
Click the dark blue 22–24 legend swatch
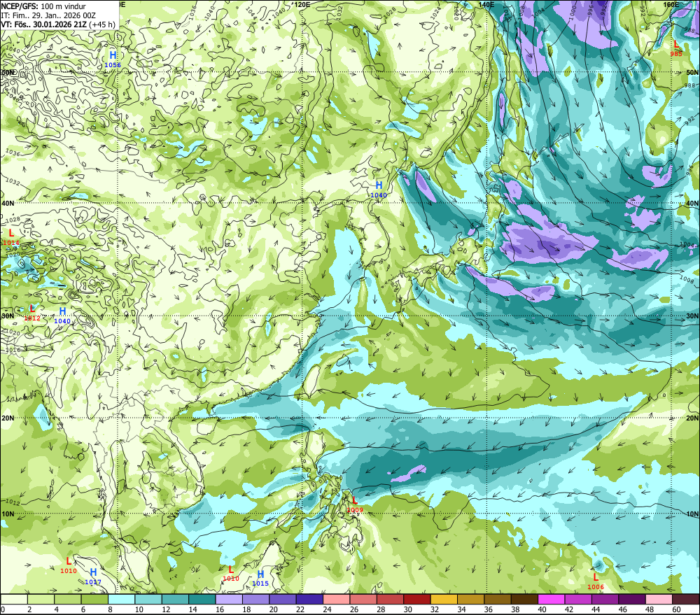click(x=310, y=599)
